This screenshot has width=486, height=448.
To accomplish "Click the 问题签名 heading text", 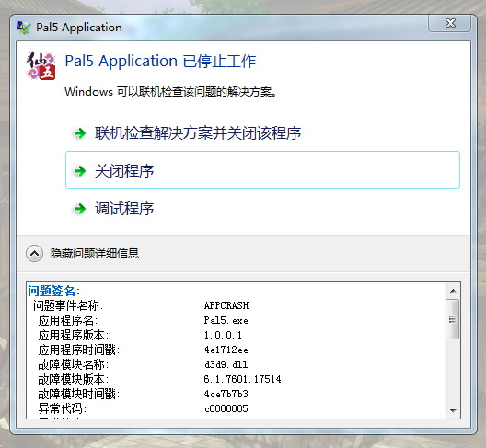I will 53,291.
